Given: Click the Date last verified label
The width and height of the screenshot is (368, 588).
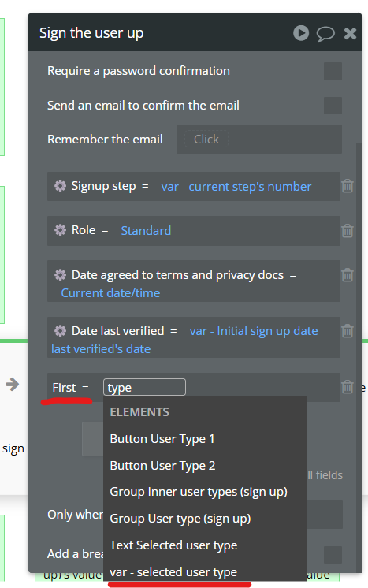Looking at the screenshot, I should pos(117,331).
